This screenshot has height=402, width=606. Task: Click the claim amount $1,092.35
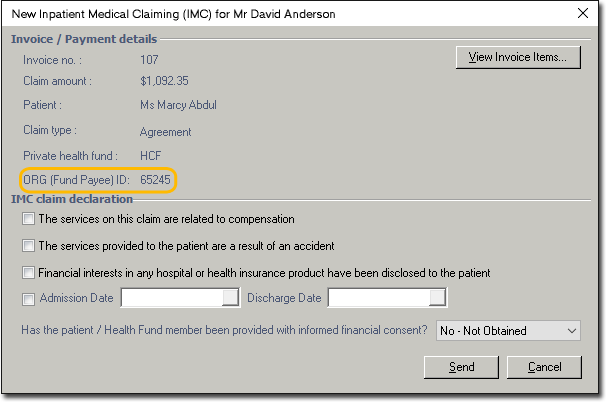click(164, 81)
